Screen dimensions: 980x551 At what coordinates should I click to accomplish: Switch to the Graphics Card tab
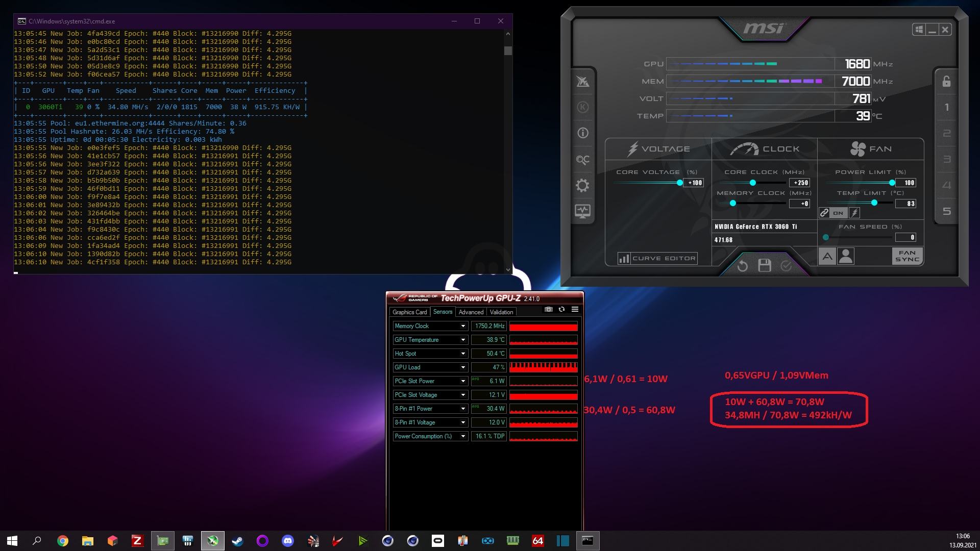409,312
